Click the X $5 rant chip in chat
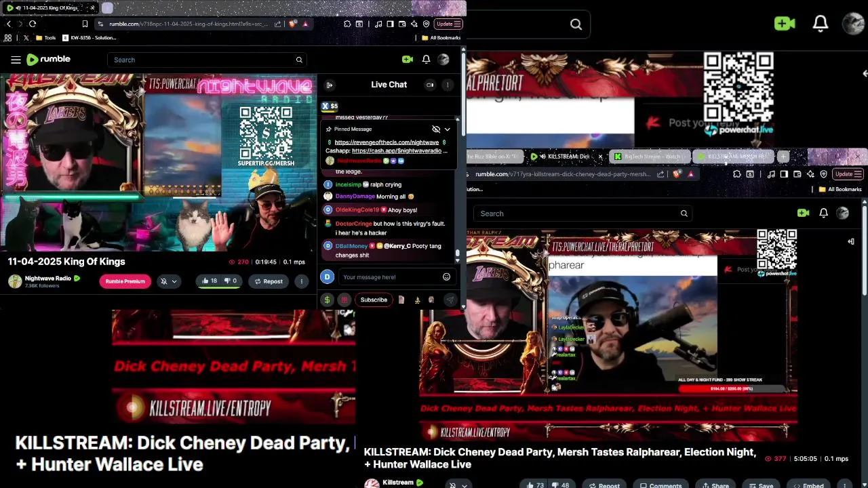 pyautogui.click(x=330, y=106)
